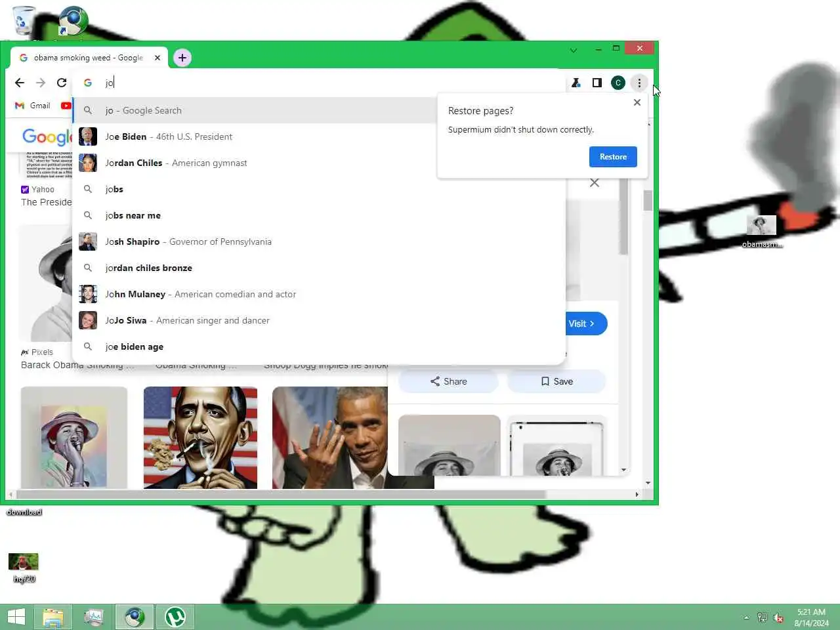Open the YouTube bookmark icon
This screenshot has height=630, width=840.
pyautogui.click(x=66, y=106)
